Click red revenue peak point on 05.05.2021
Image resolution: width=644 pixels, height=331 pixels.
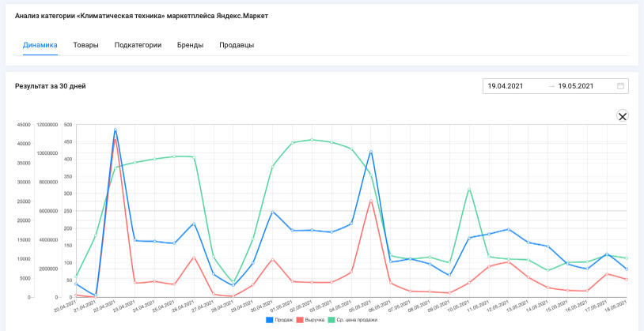coord(371,201)
